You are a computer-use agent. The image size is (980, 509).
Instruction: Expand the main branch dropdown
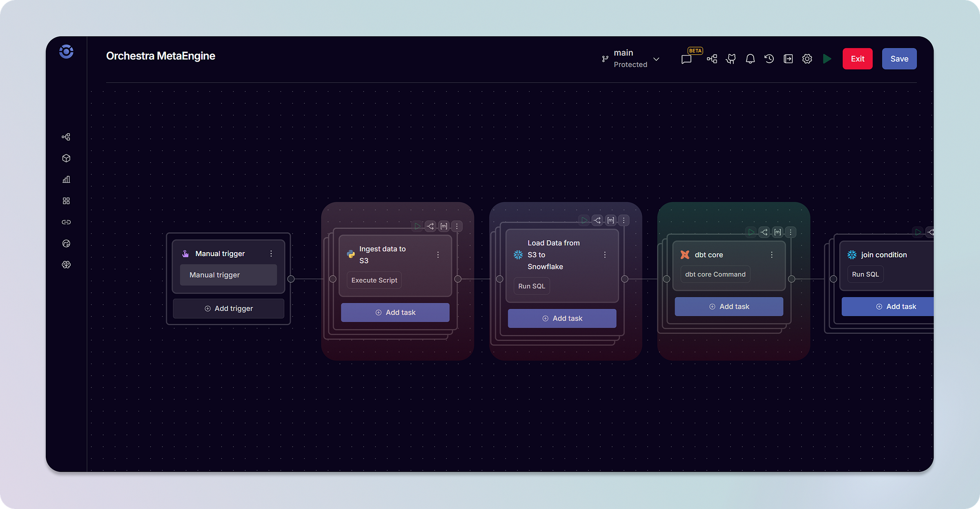[x=656, y=59]
